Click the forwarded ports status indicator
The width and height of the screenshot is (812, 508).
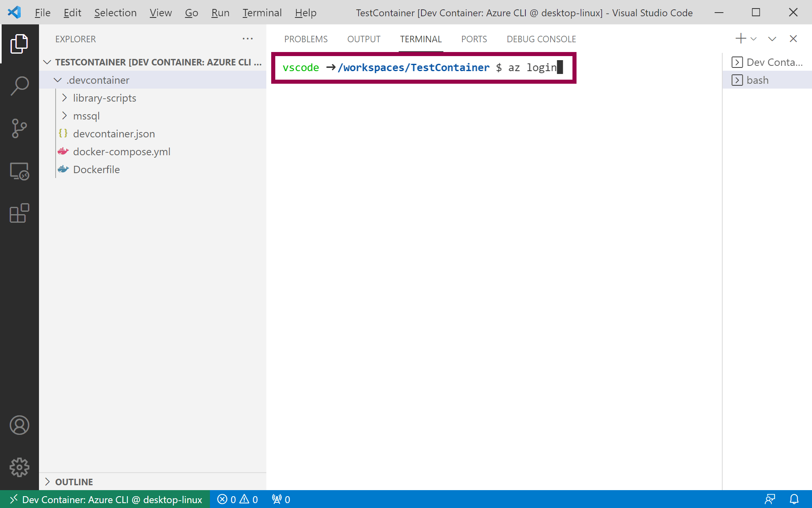pos(281,499)
